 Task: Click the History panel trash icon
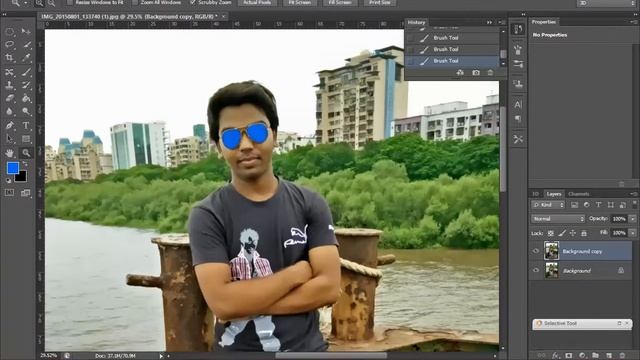coord(490,73)
